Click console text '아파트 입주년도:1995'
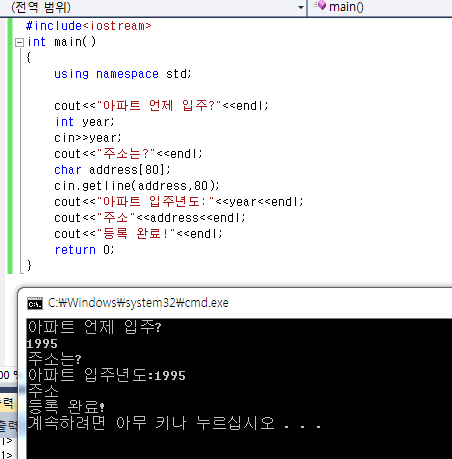The width and height of the screenshot is (452, 459). 107,375
